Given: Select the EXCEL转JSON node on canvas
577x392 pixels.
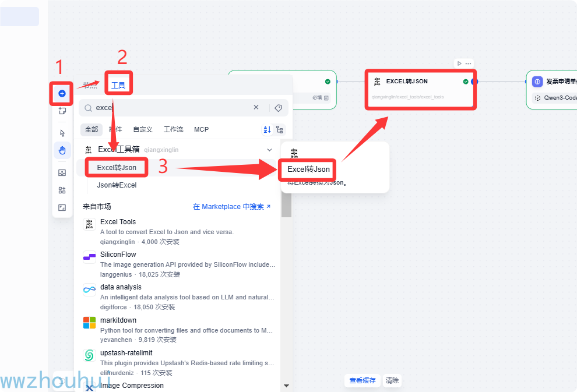Looking at the screenshot, I should pyautogui.click(x=420, y=89).
